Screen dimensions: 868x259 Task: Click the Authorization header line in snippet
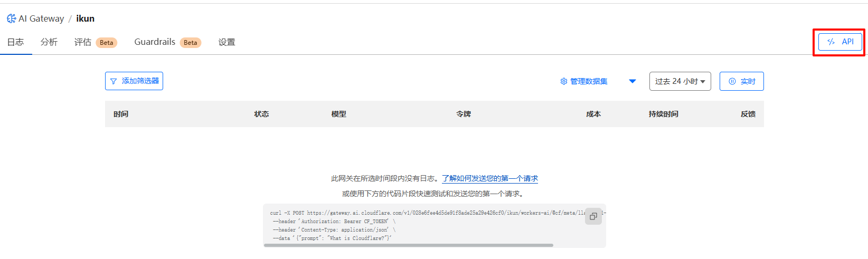(334, 222)
